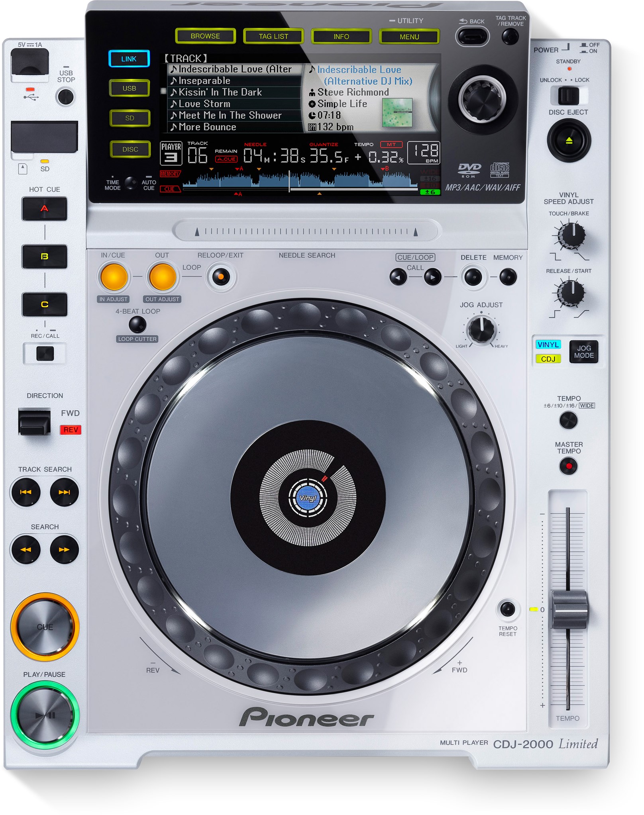Click the center Vinyl jog wheel display

[x=308, y=498]
